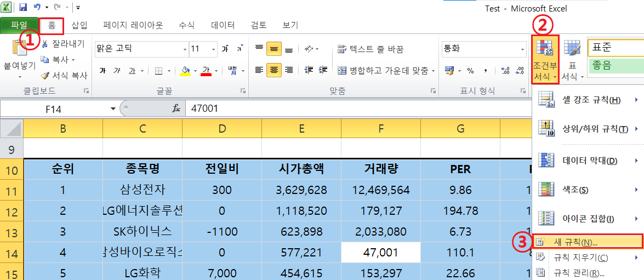
Task: Open 셀 강조 규칙 submenu
Action: click(x=588, y=100)
